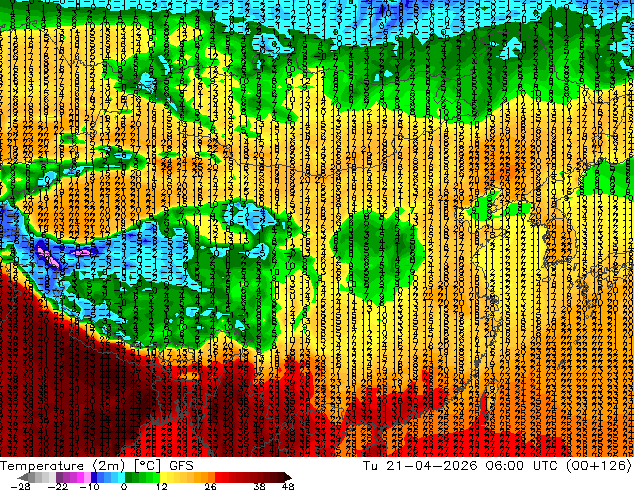Screen dimensions: 634x490
Task: Click the legend value '38'
Action: (x=259, y=486)
